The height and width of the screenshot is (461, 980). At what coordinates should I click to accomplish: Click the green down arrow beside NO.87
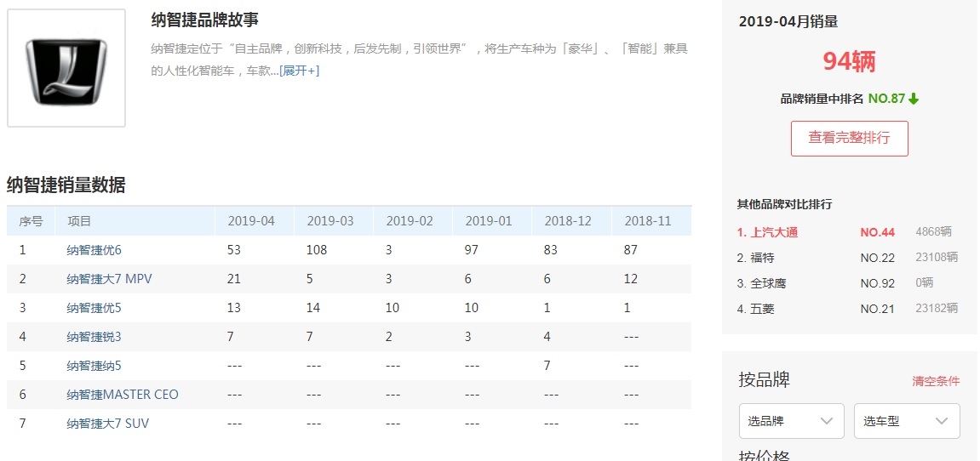pyautogui.click(x=914, y=99)
